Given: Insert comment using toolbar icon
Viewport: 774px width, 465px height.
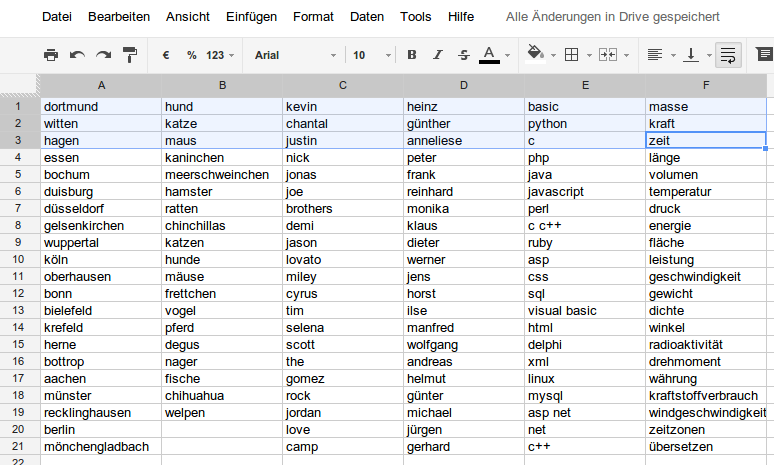Looking at the screenshot, I should pyautogui.click(x=764, y=54).
